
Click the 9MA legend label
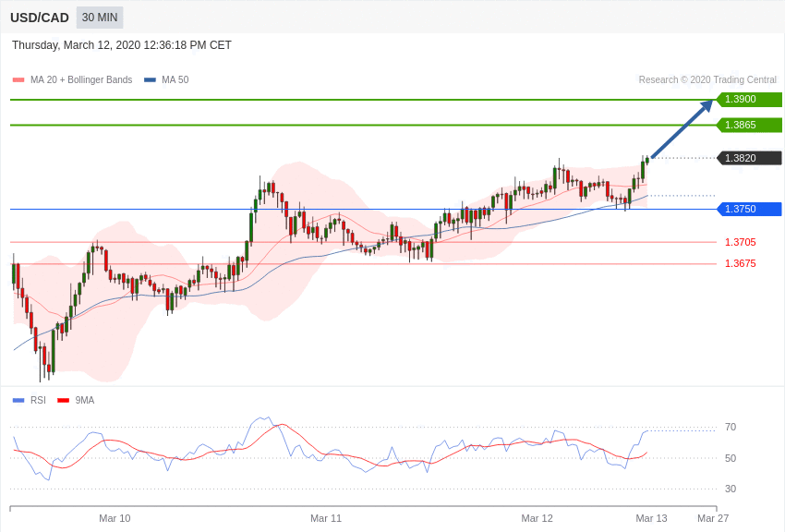(85, 400)
